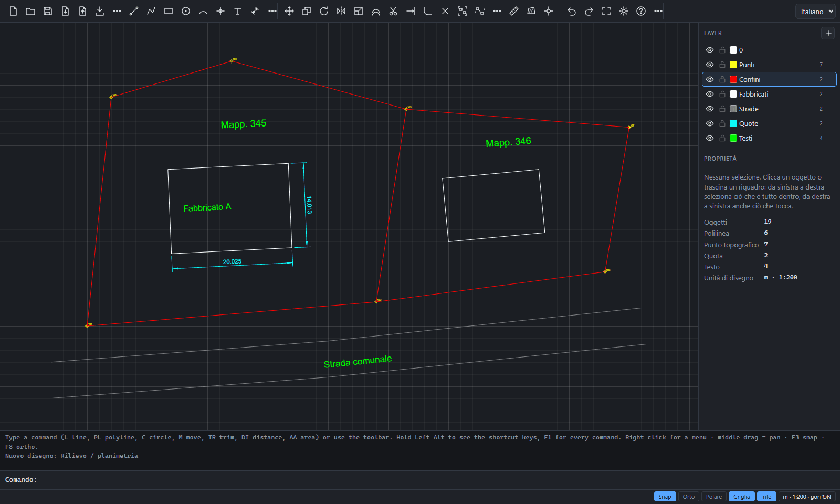Screen dimensions: 840x504
Task: Create a new drawing file
Action: (13, 11)
